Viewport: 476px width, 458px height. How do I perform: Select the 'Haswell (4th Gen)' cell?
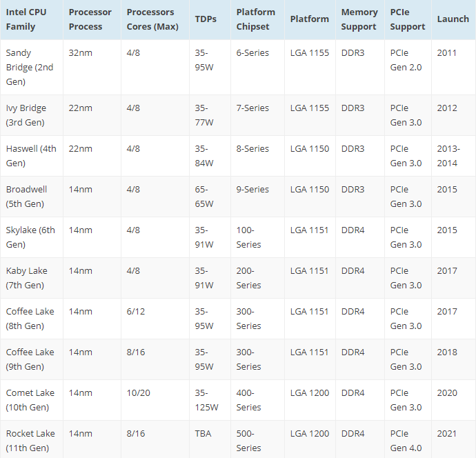tap(31, 156)
